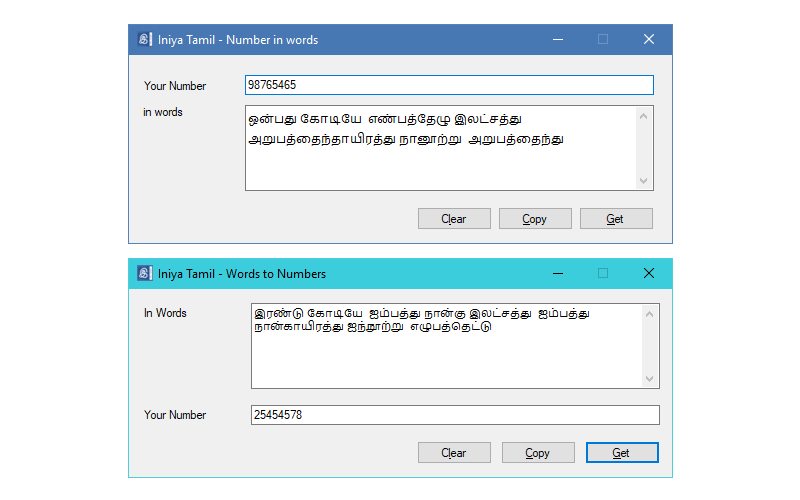
Task: Click scroll up arrow in 'in words' output box
Action: [643, 116]
